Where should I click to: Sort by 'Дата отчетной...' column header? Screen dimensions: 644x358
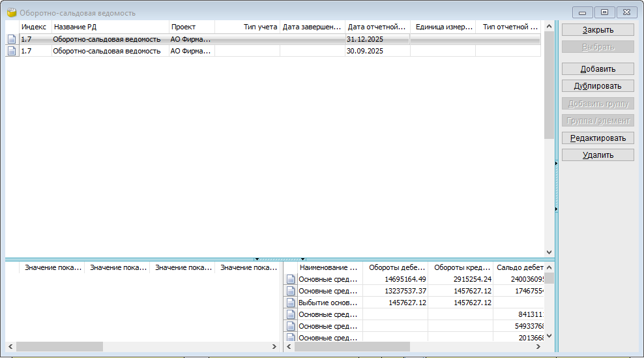point(377,27)
